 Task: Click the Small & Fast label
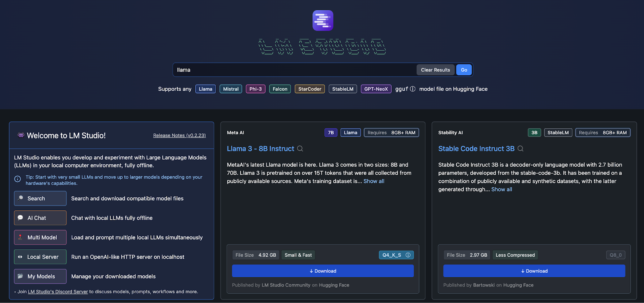pyautogui.click(x=298, y=255)
